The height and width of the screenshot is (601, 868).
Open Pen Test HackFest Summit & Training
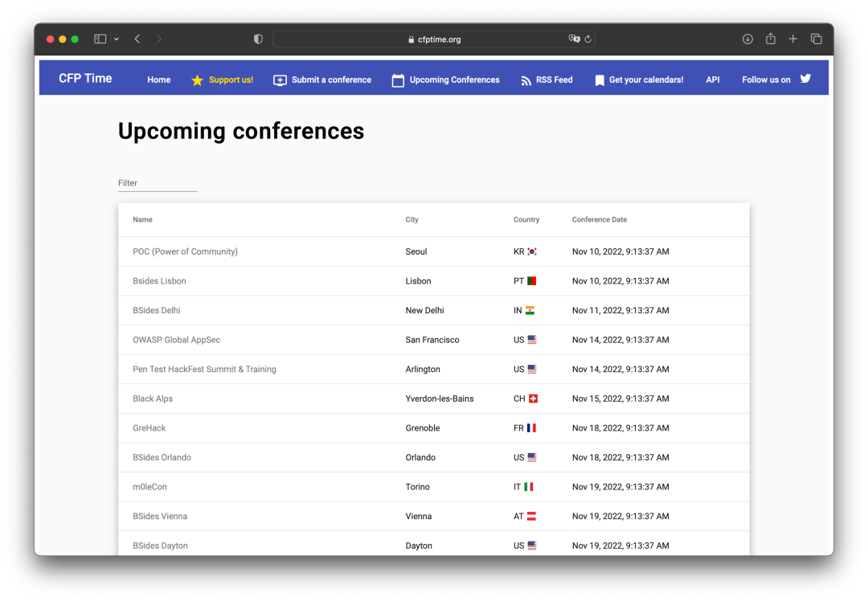coord(204,369)
